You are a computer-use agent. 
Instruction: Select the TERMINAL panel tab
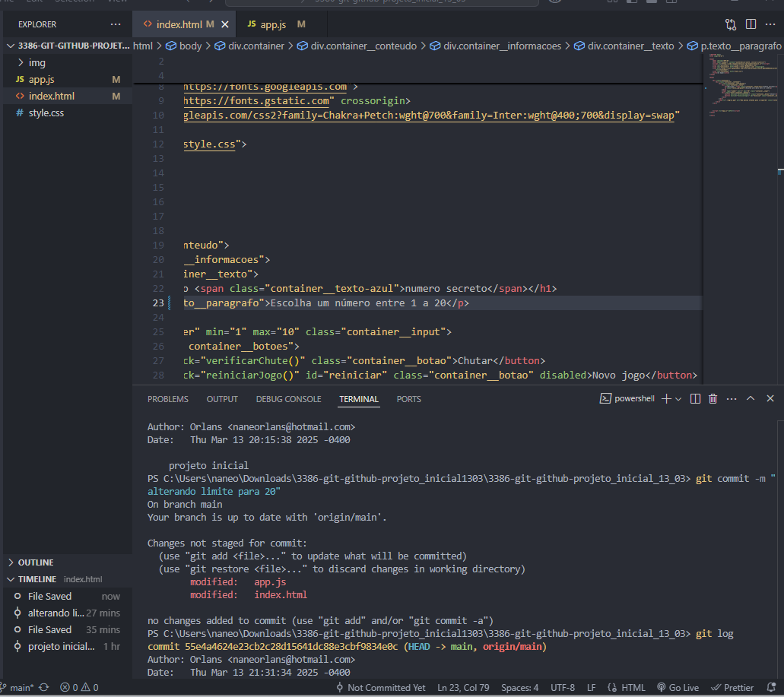[358, 399]
